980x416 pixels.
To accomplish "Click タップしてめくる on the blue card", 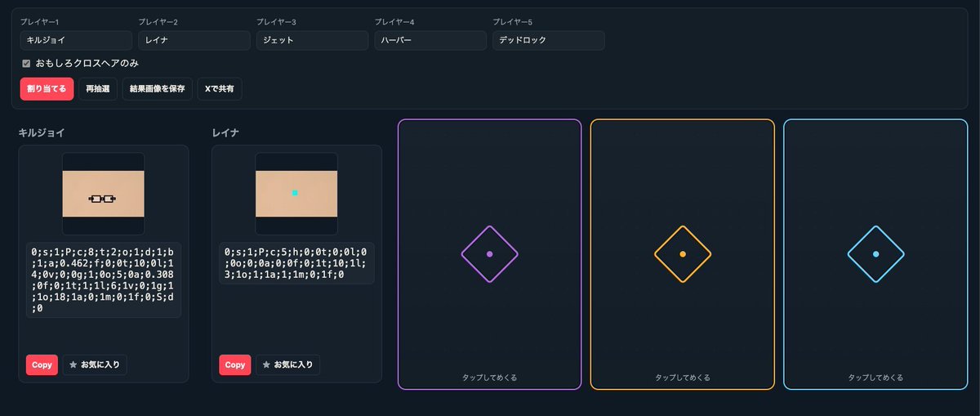I will pyautogui.click(x=875, y=378).
